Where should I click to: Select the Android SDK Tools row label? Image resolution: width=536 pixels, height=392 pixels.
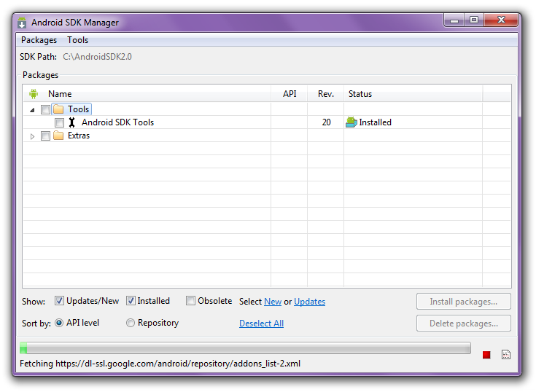tap(117, 122)
